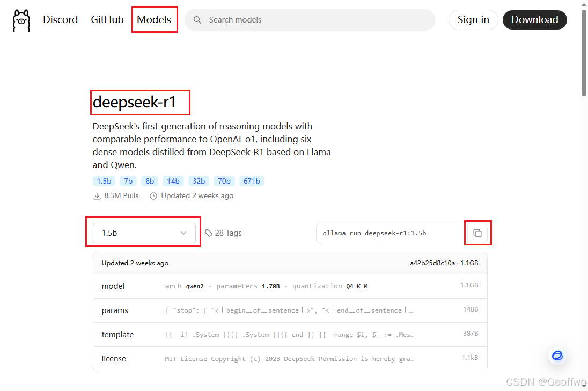Image resolution: width=588 pixels, height=391 pixels.
Task: Click the a42b25d8c10a hash text
Action: pos(432,263)
